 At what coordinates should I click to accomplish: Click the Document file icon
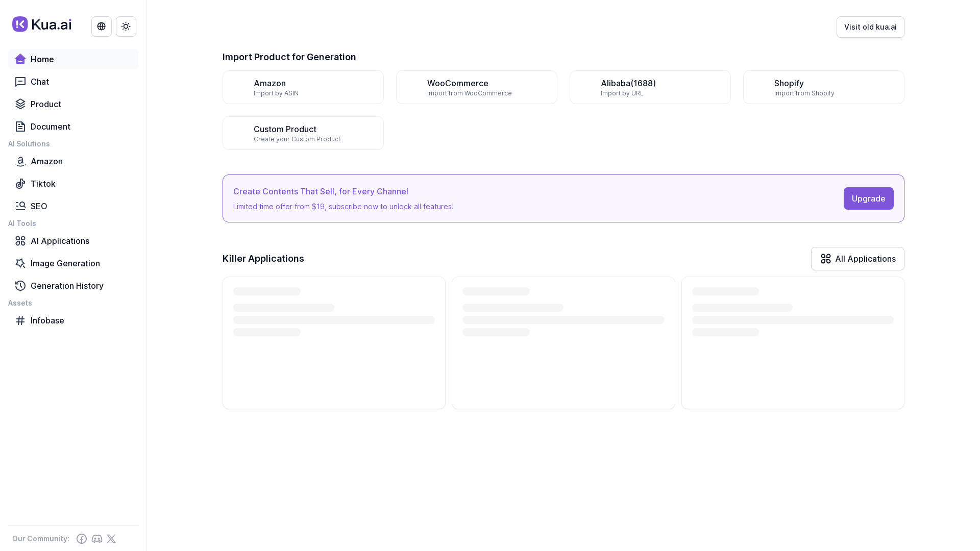point(20,127)
